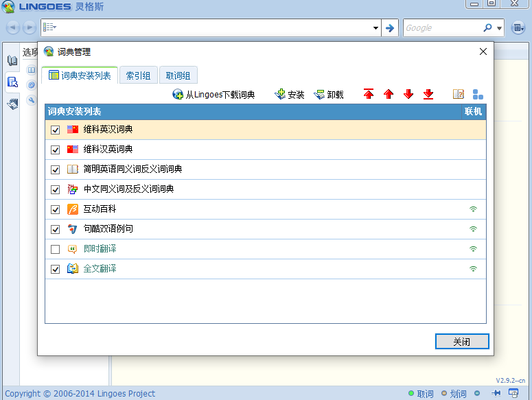Select the 即时翻译 row
The height and width of the screenshot is (400, 532).
(x=266, y=249)
